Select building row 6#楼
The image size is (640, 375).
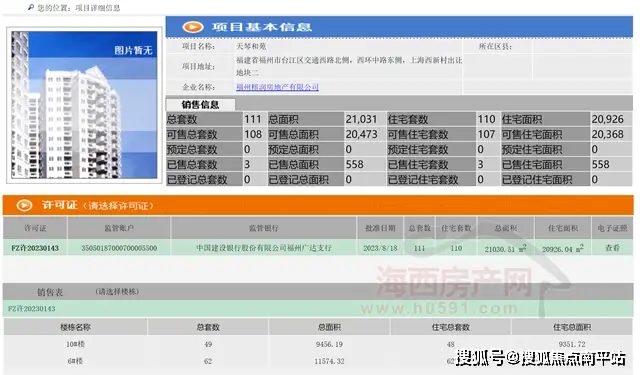(x=75, y=361)
